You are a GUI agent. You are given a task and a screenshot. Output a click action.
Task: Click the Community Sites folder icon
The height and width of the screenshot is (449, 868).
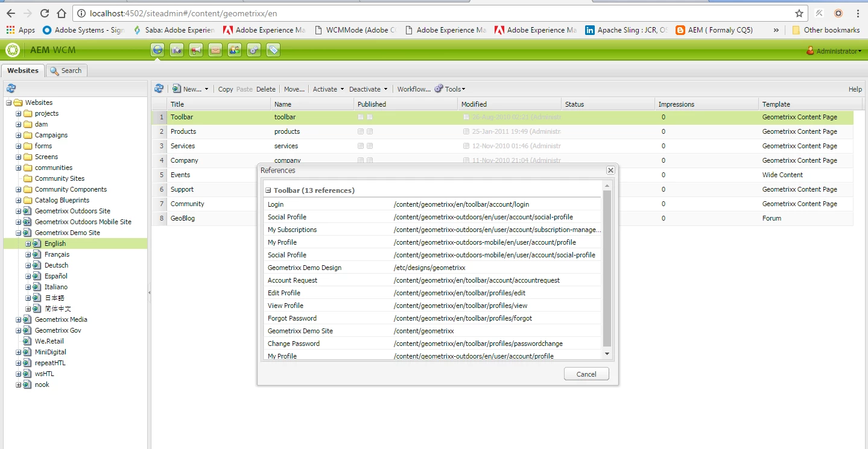click(28, 178)
